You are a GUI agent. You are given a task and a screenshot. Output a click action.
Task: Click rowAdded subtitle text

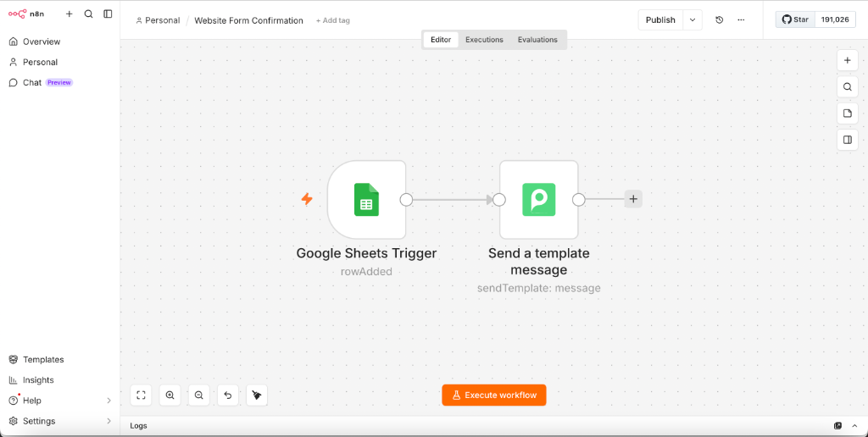366,272
